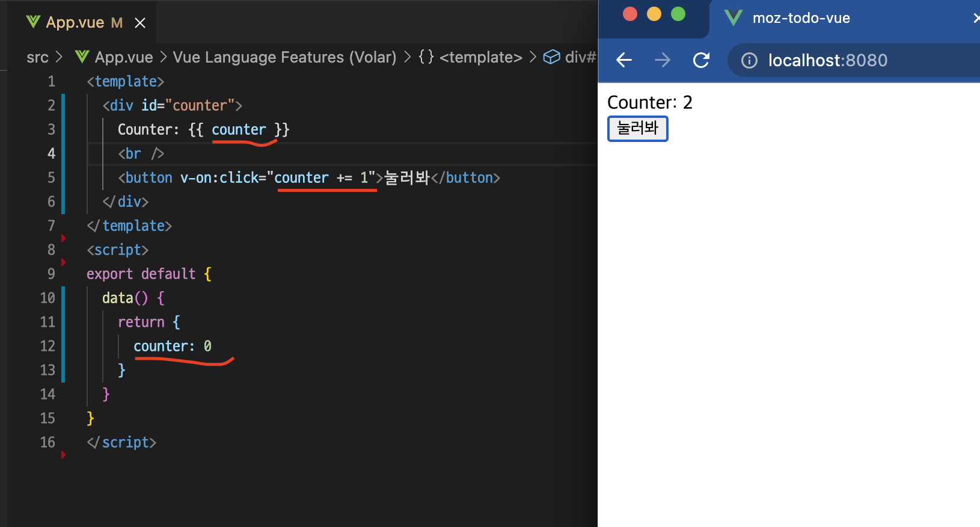
Task: Go forward in the browser
Action: click(663, 60)
